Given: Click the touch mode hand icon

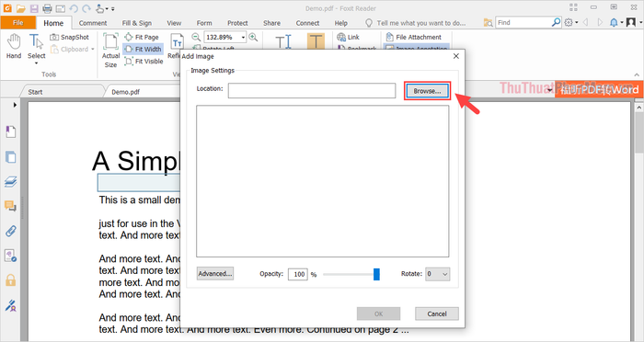Looking at the screenshot, I should (100, 8).
